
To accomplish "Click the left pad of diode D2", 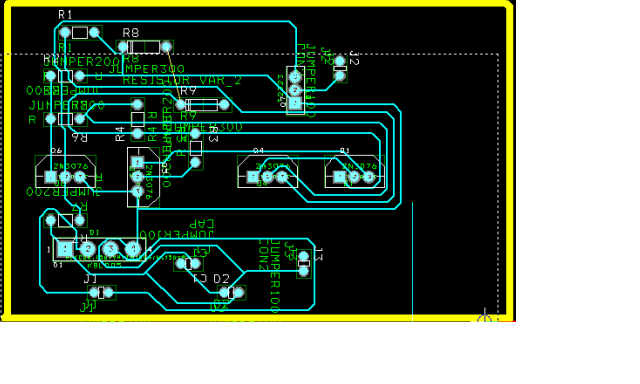I will pos(224,293).
